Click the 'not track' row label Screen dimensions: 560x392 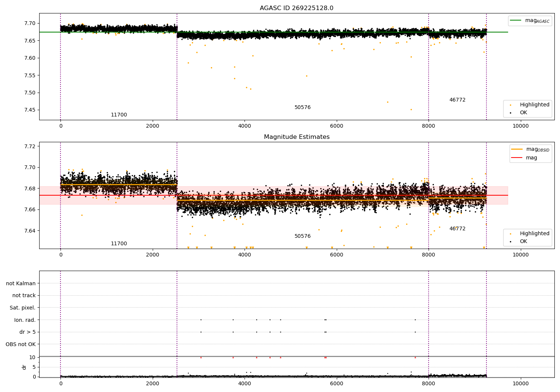click(x=24, y=296)
